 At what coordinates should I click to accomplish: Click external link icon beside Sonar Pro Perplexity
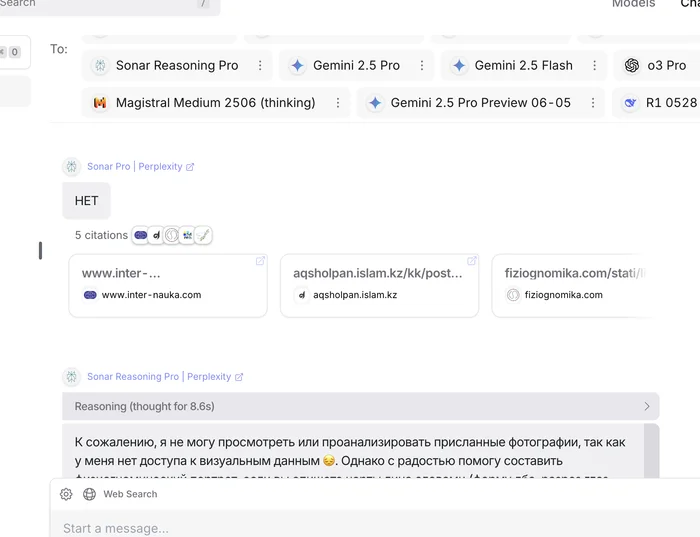click(191, 167)
